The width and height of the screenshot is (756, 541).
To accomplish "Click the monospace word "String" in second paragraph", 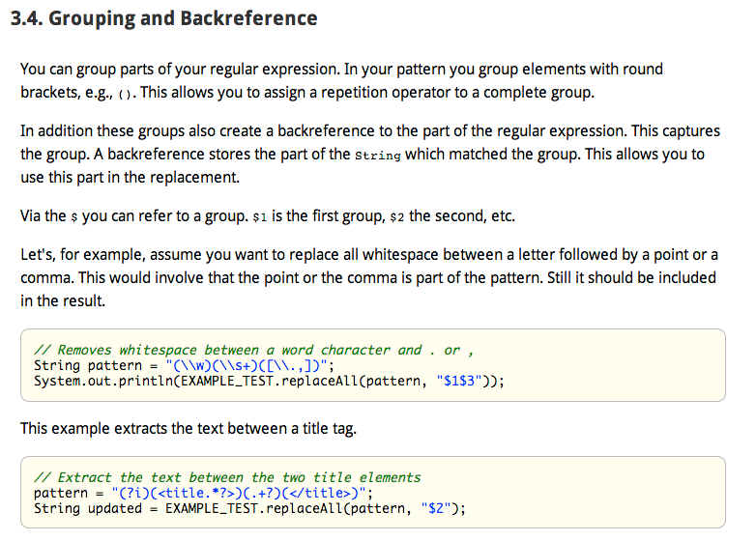I will click(378, 156).
